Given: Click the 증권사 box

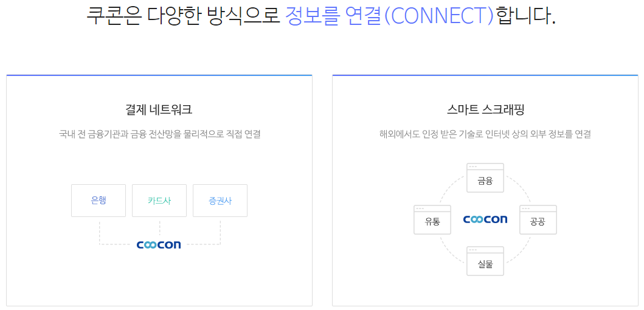Looking at the screenshot, I should 220,201.
